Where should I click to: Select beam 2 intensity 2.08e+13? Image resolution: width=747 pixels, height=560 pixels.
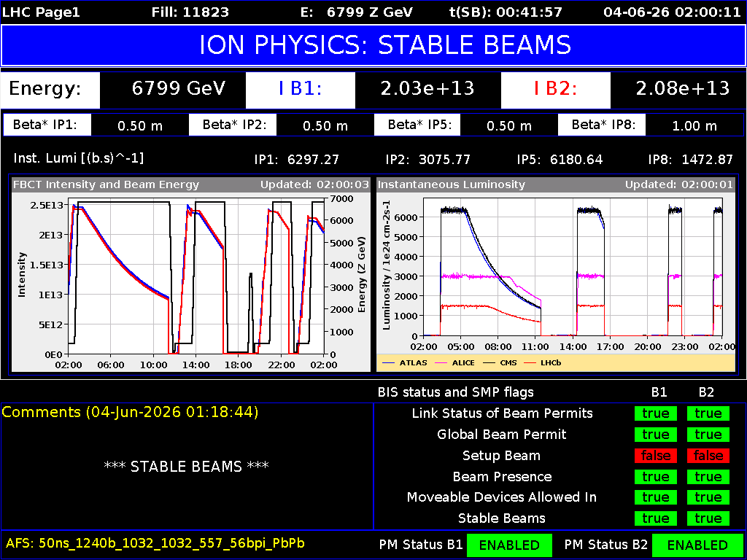click(x=683, y=88)
